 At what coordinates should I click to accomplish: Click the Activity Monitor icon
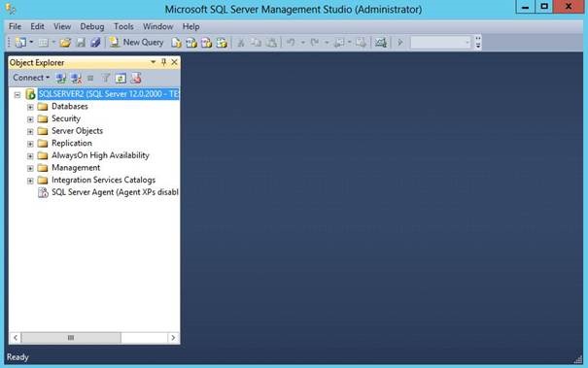click(x=381, y=43)
